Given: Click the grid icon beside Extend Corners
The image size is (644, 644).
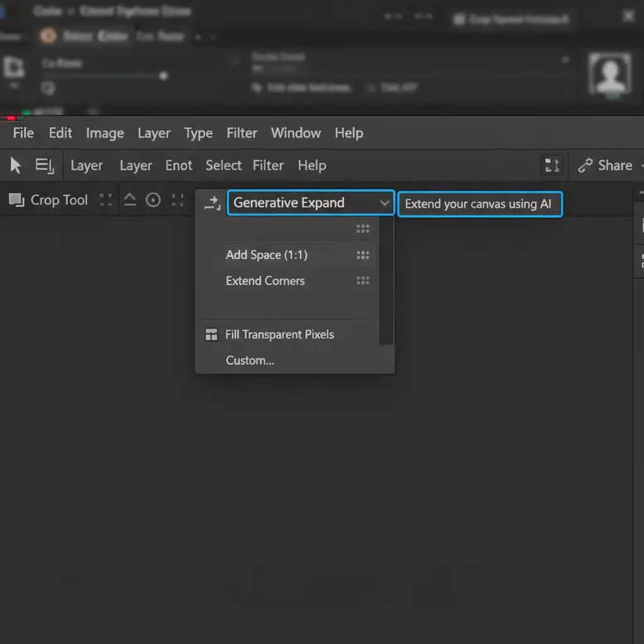Looking at the screenshot, I should [x=363, y=280].
